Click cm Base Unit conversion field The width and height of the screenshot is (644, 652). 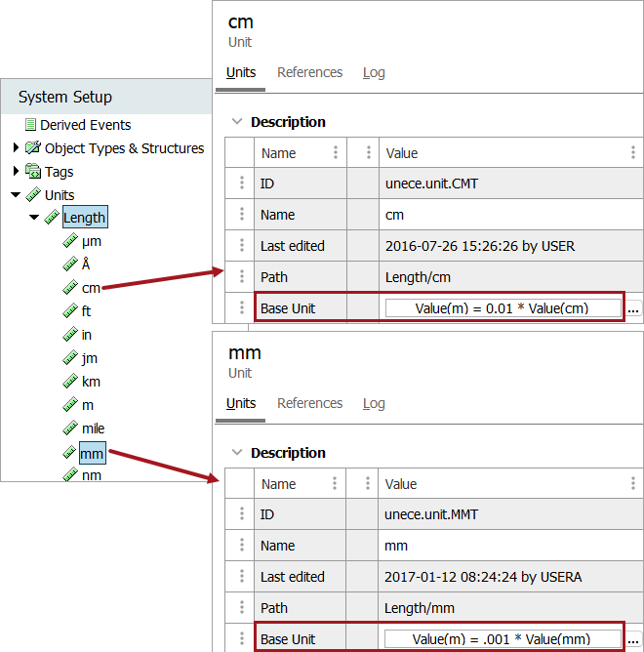point(503,308)
